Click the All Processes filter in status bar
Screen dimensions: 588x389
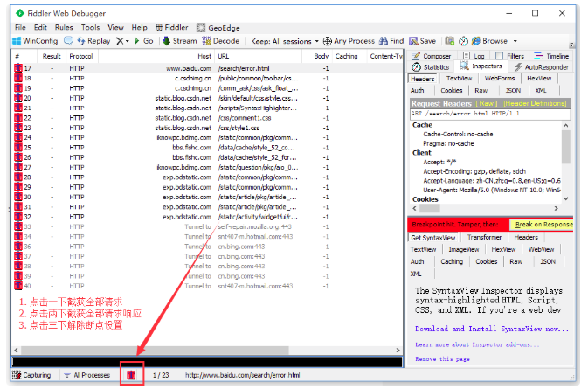point(87,375)
